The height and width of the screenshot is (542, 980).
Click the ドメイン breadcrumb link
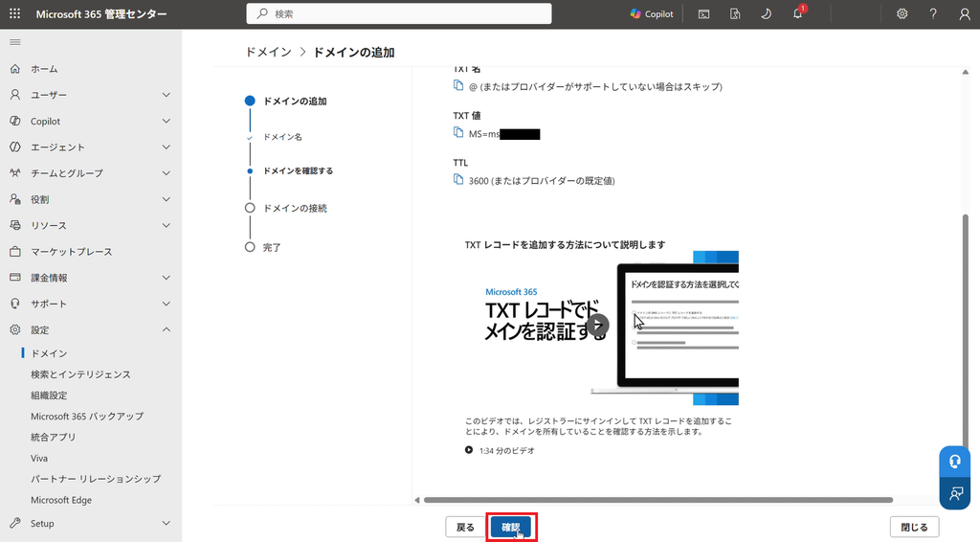coord(268,53)
